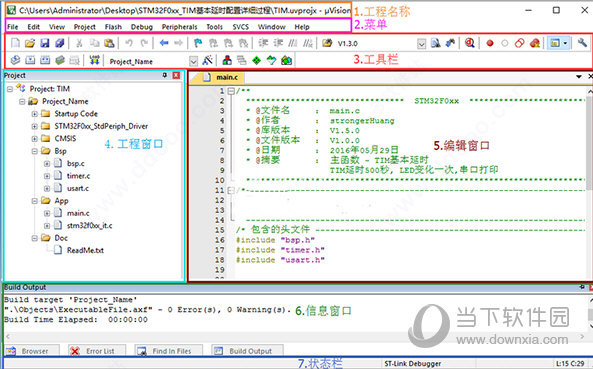Switch to the main.c editor tab
593x369 pixels.
(x=221, y=78)
